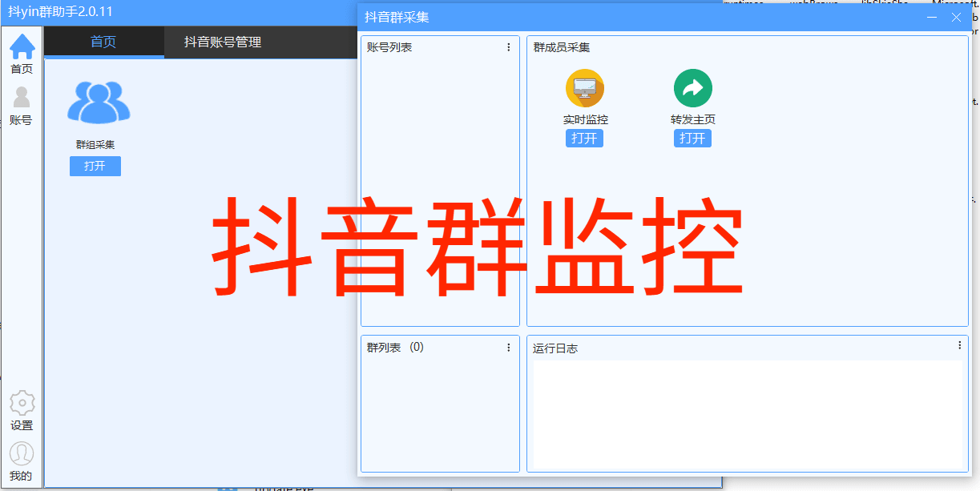Open the 我的 profile icon in sidebar

click(x=22, y=453)
